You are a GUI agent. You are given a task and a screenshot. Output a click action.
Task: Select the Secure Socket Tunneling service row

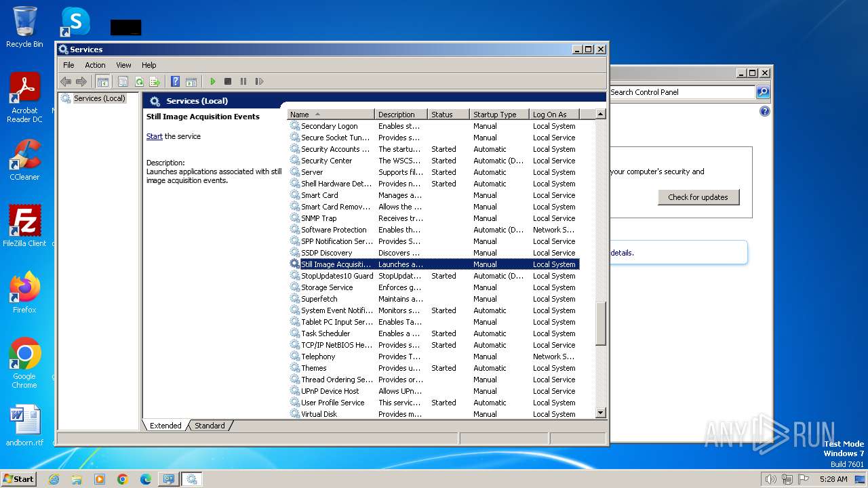coord(434,138)
